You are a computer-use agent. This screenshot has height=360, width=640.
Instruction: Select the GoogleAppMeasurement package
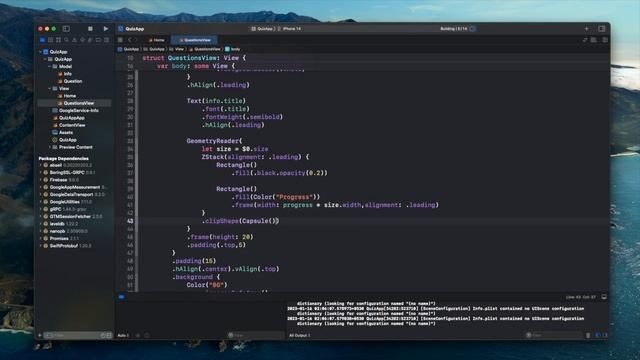tap(75, 187)
